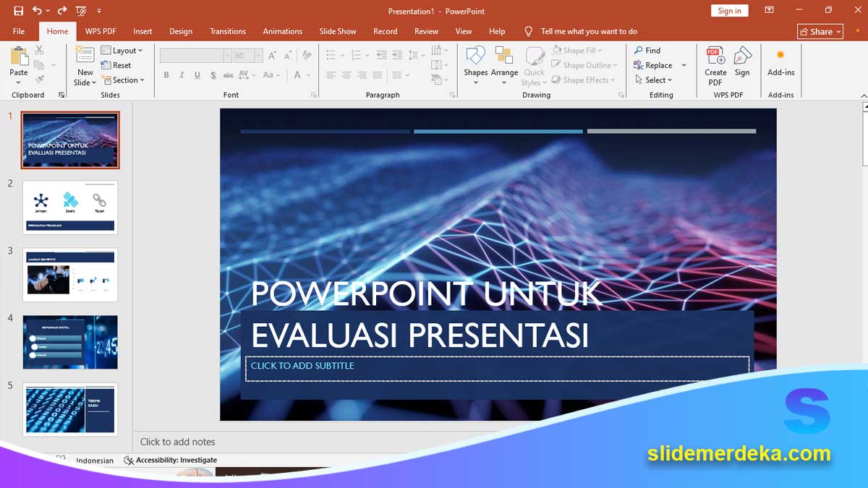Click the Increase List Level indent icon
This screenshot has width=868, height=488.
(396, 56)
